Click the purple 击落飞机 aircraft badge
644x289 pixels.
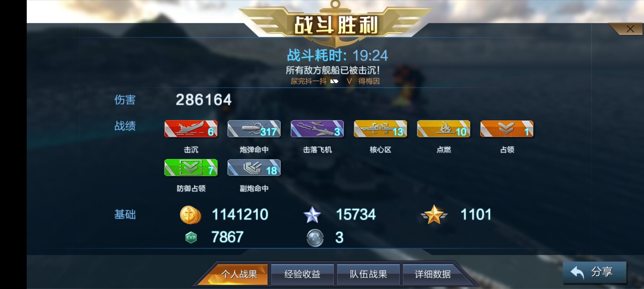[317, 129]
